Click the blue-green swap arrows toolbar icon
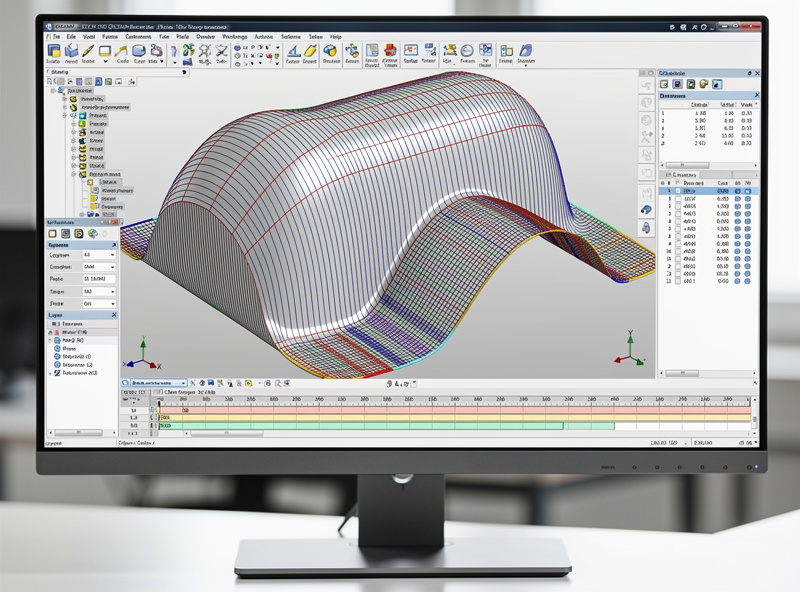This screenshot has height=592, width=800. [352, 51]
